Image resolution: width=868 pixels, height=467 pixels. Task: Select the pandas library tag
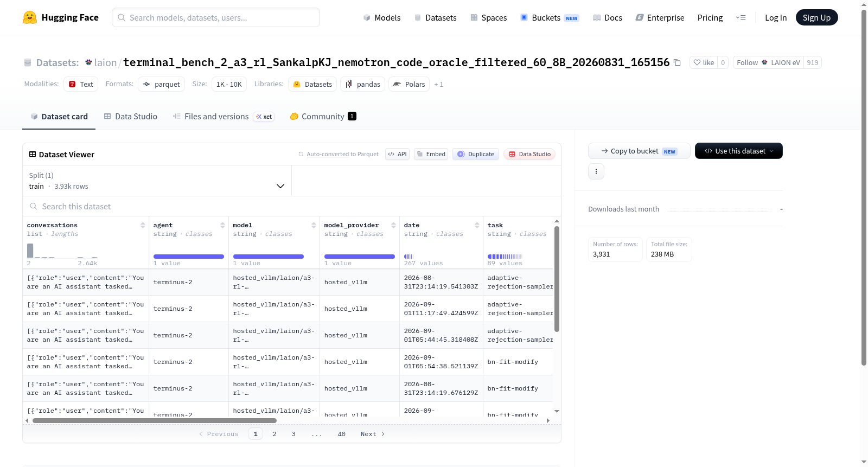tap(363, 84)
